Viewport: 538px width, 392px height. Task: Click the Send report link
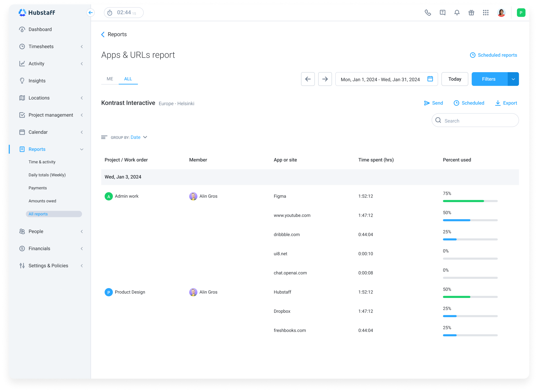[x=434, y=103]
